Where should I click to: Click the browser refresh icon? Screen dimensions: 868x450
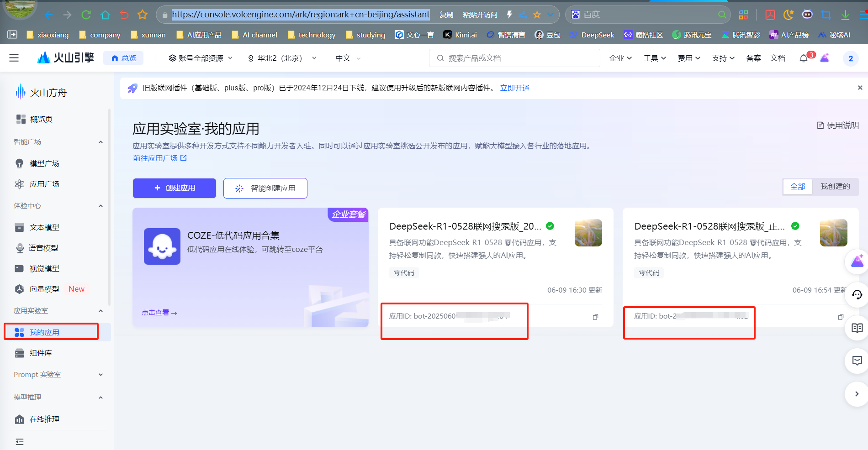(86, 15)
